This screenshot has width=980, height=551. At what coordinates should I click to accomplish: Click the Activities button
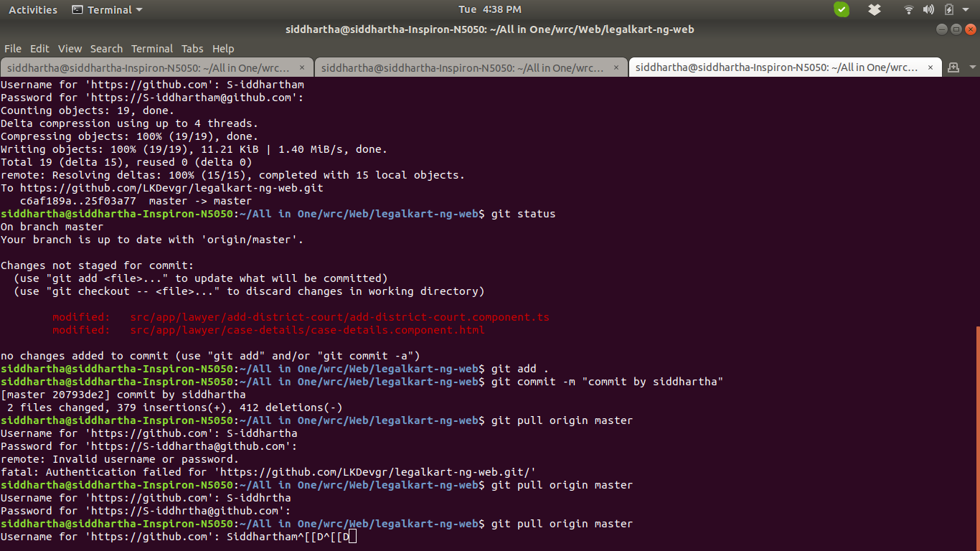click(33, 9)
